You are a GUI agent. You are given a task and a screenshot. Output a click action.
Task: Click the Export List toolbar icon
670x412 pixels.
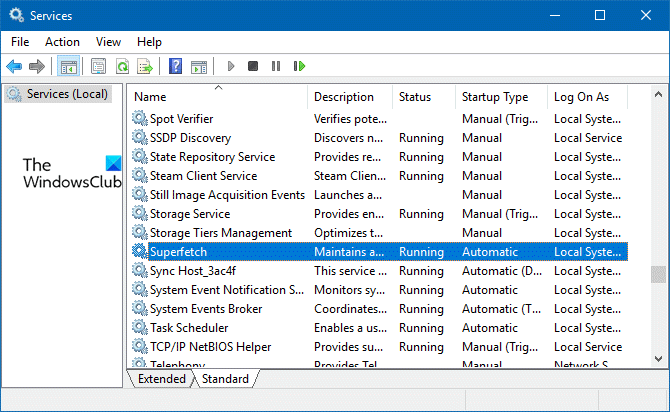[145, 67]
